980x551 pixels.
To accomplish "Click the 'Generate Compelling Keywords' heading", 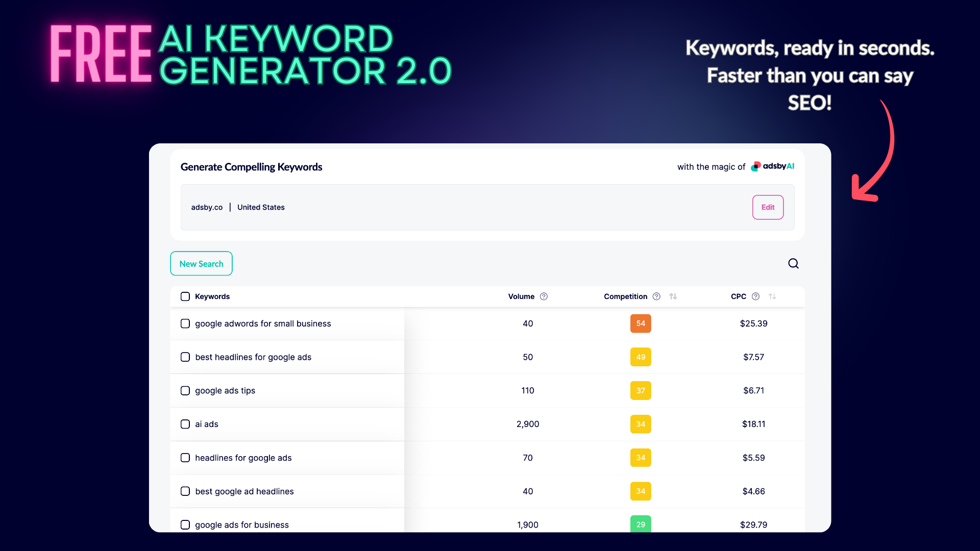I will (x=251, y=167).
